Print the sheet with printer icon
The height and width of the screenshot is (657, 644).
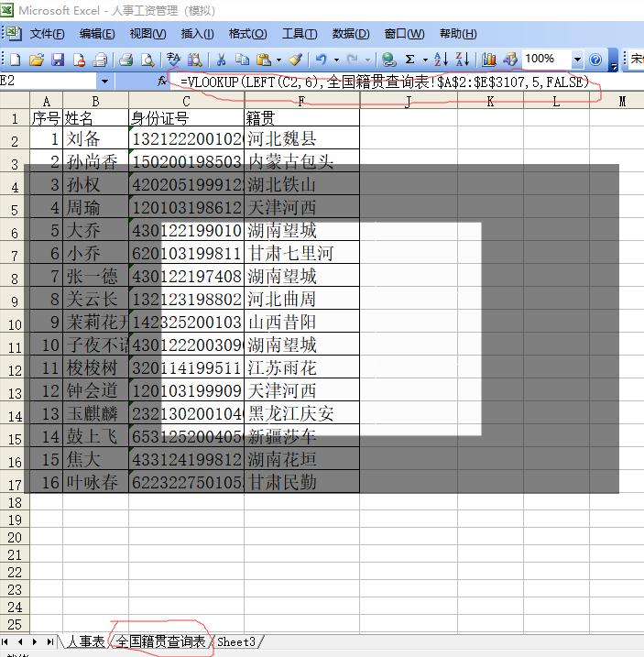pyautogui.click(x=126, y=60)
